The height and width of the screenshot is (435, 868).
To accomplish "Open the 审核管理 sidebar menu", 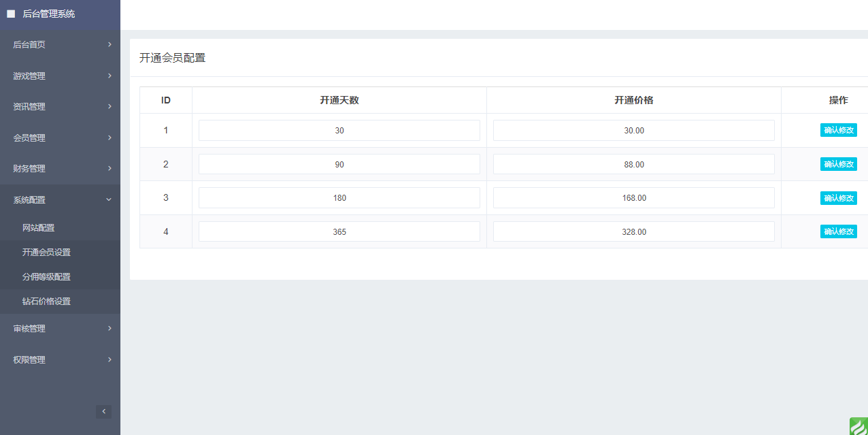I will point(29,329).
